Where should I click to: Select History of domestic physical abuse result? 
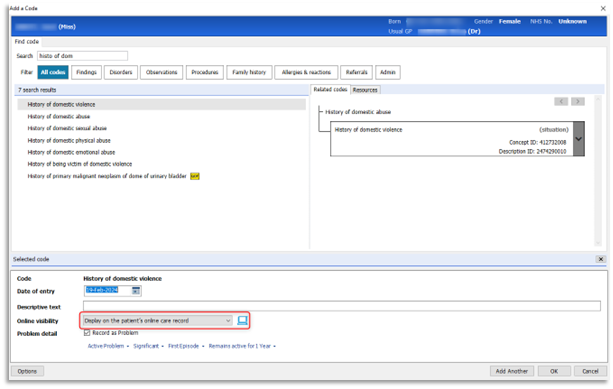[x=69, y=140]
